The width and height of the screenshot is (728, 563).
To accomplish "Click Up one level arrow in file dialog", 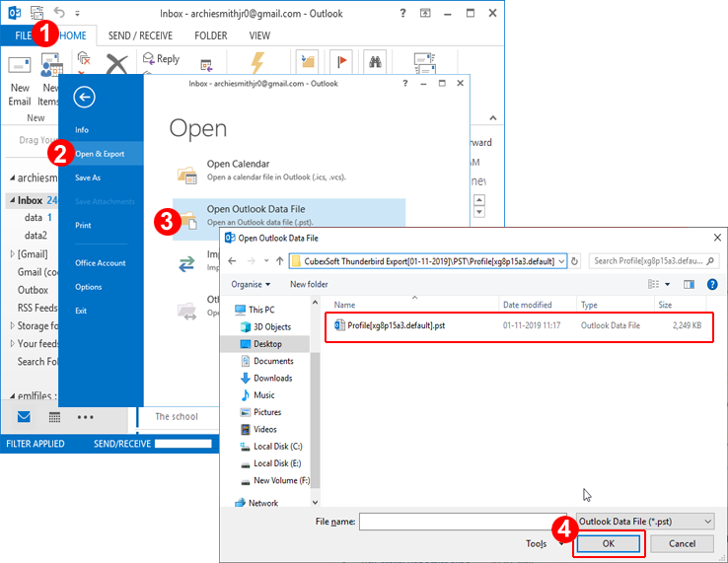I will pyautogui.click(x=279, y=261).
